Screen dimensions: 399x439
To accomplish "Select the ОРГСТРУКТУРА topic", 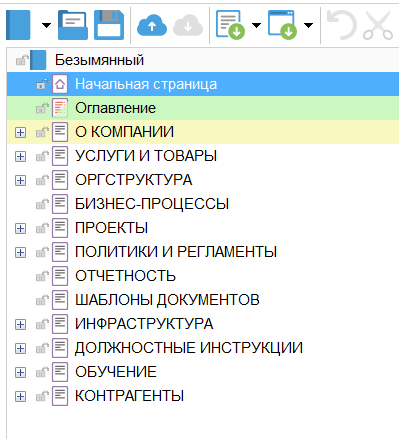I will pyautogui.click(x=134, y=180).
